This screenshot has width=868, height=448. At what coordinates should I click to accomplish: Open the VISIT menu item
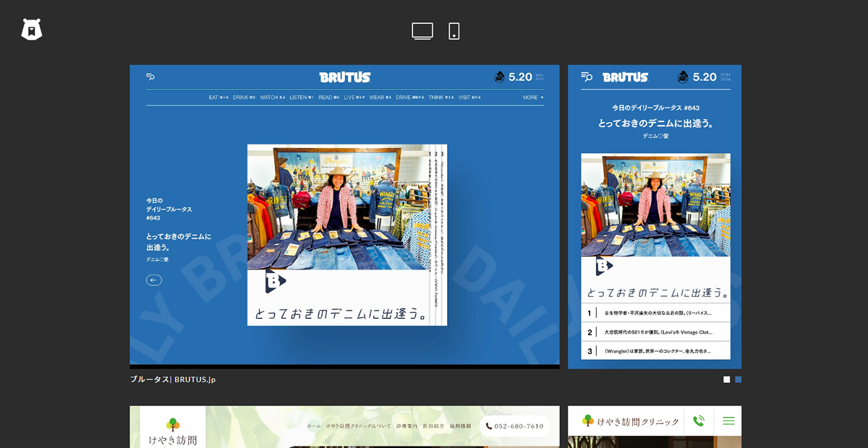tap(469, 98)
